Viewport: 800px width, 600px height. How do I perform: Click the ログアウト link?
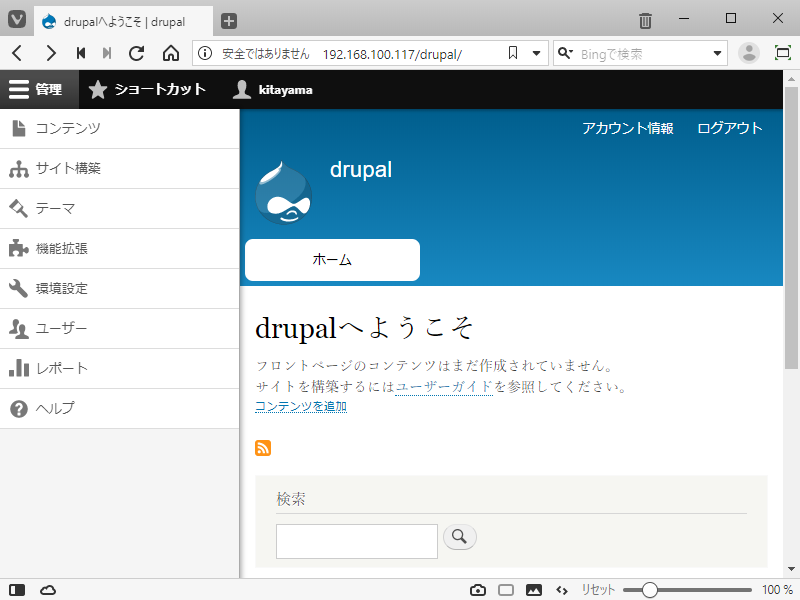pyautogui.click(x=730, y=128)
